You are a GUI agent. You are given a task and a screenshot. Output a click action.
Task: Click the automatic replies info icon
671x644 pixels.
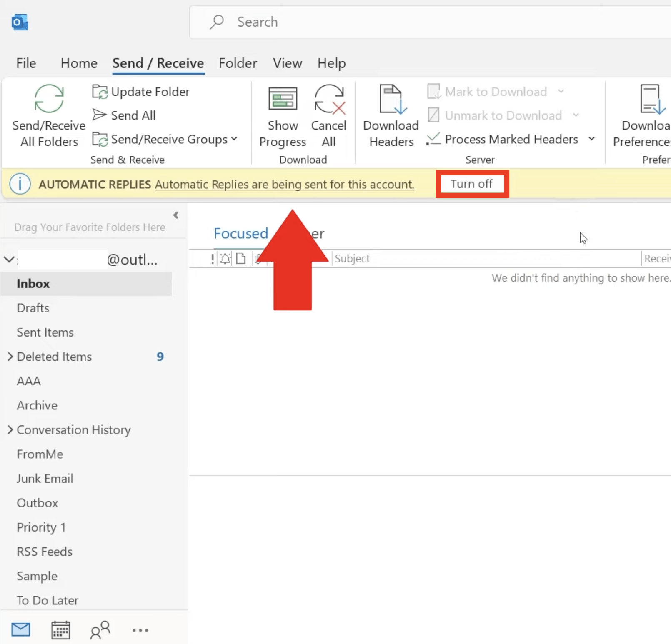[x=20, y=184]
